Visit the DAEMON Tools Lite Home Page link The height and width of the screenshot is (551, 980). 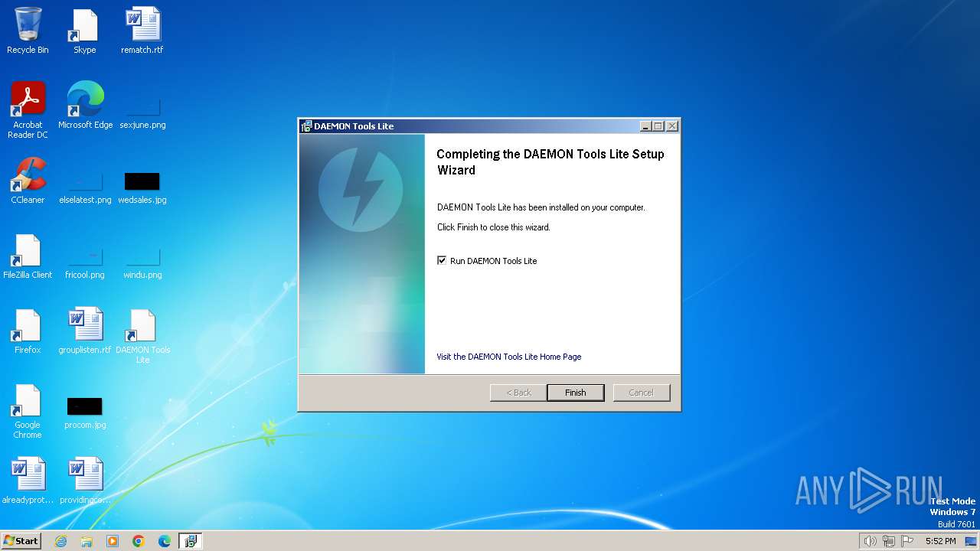(x=509, y=357)
